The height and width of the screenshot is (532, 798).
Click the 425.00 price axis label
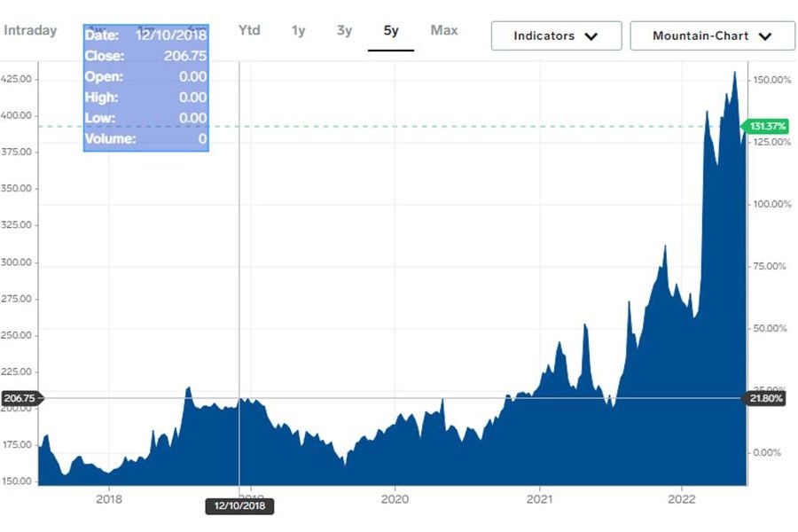coord(18,80)
